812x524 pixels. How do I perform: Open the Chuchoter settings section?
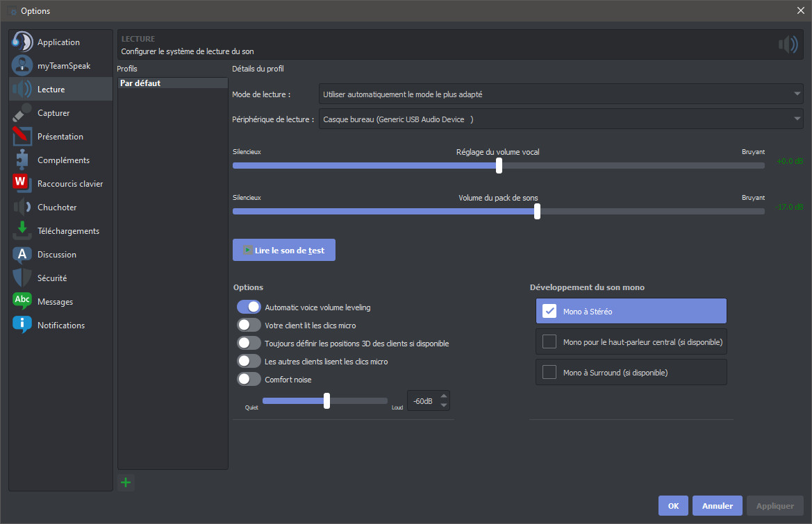pos(57,208)
